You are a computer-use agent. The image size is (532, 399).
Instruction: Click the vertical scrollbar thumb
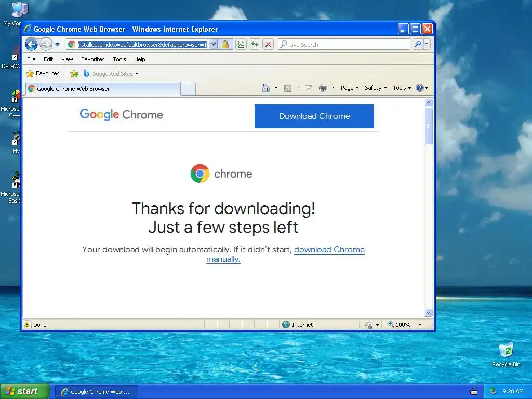point(428,126)
